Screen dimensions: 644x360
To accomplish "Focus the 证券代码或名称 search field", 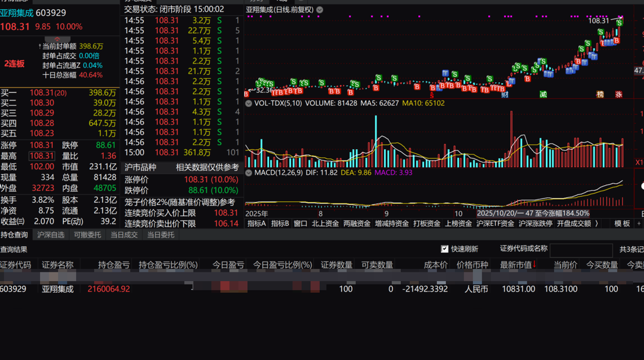I will pyautogui.click(x=581, y=250).
